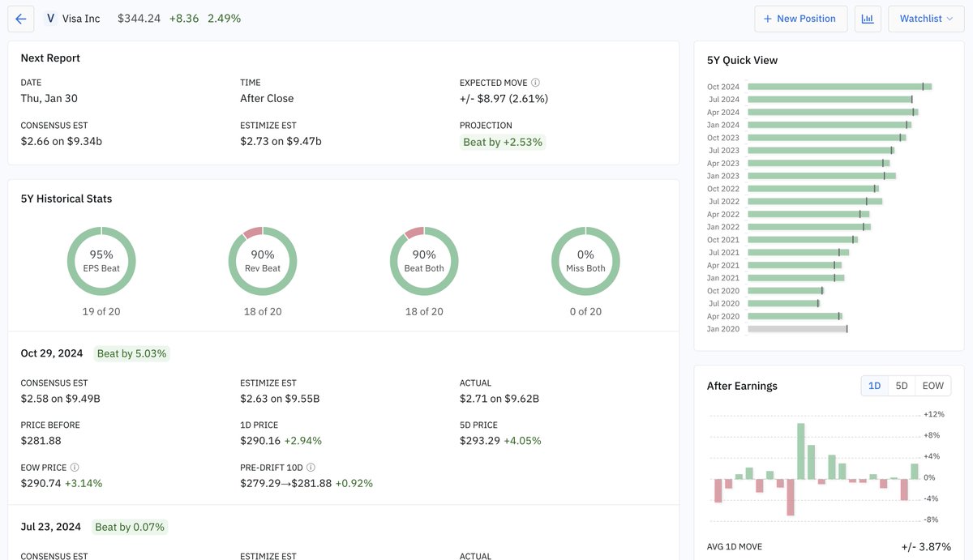Expand the Oct 29, 2024 earnings entry
Viewport: 973px width, 560px height.
coord(51,353)
